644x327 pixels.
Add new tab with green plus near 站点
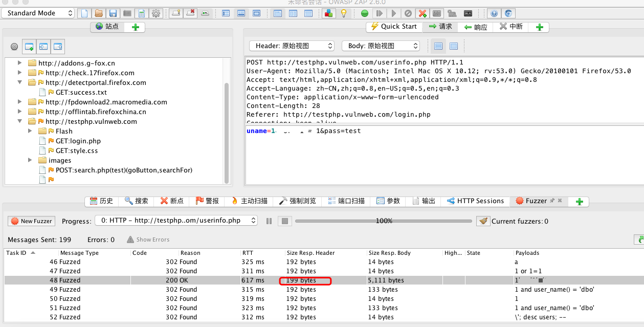click(x=136, y=27)
